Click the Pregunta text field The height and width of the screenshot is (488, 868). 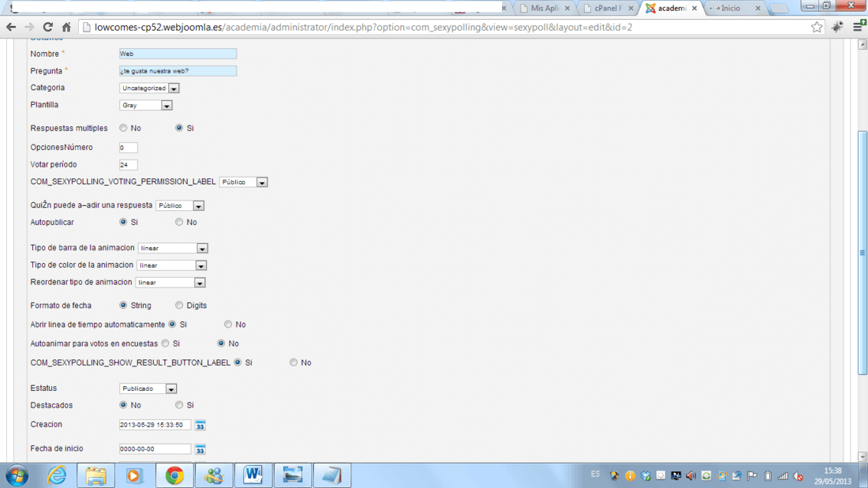click(178, 71)
